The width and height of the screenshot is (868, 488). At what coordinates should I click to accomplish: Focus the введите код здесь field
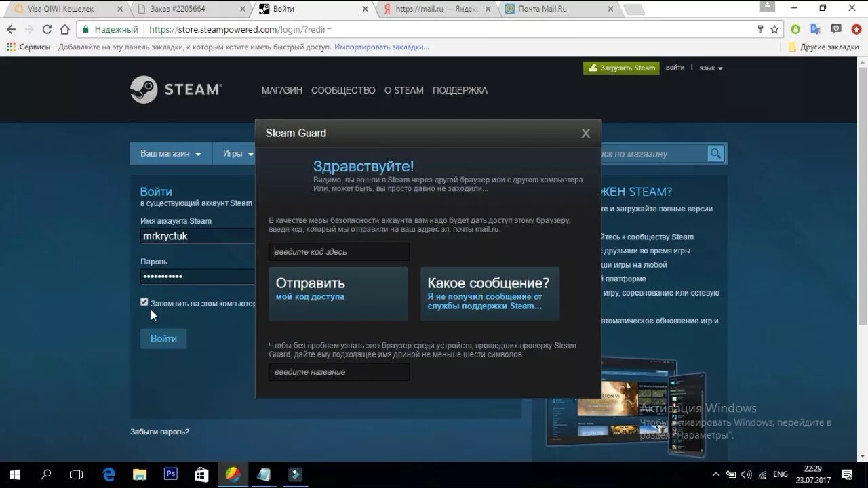339,251
